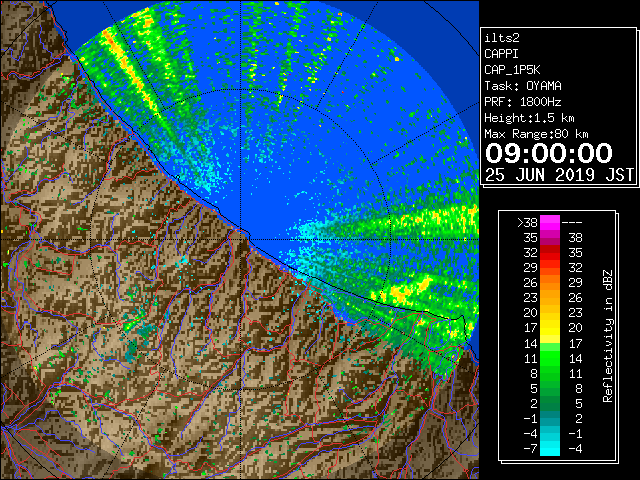The height and width of the screenshot is (480, 640).
Task: Click the '20' label in the legend's right column
Action: (x=575, y=328)
